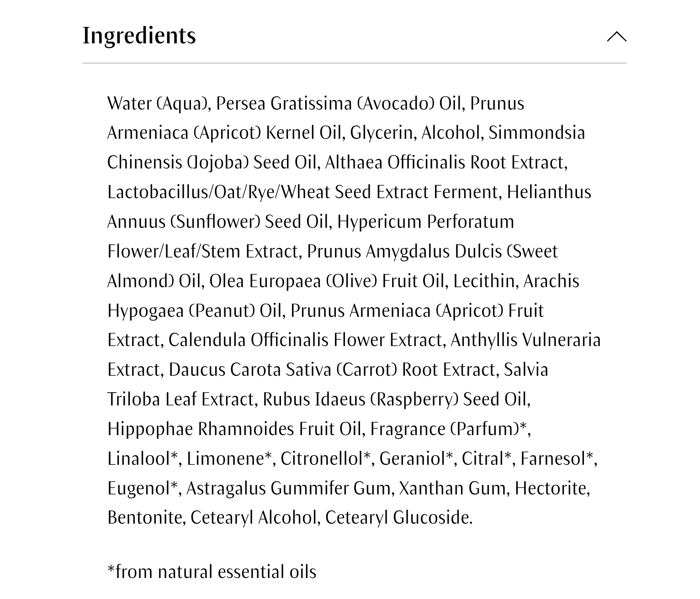Click 'Fragrance (Parfum)*' ingredient text

[449, 429]
